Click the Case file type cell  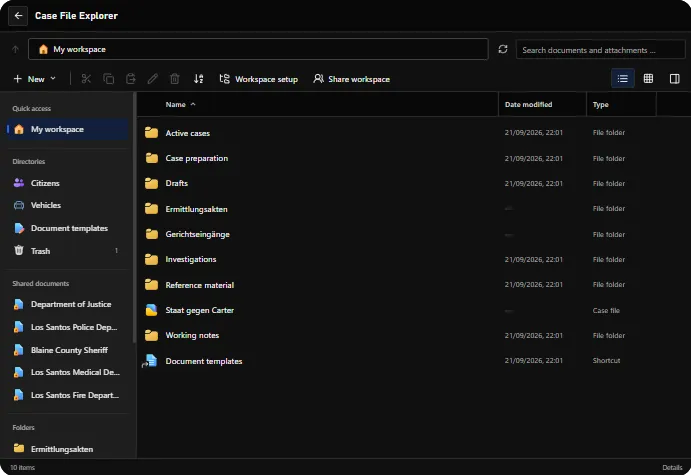click(606, 311)
